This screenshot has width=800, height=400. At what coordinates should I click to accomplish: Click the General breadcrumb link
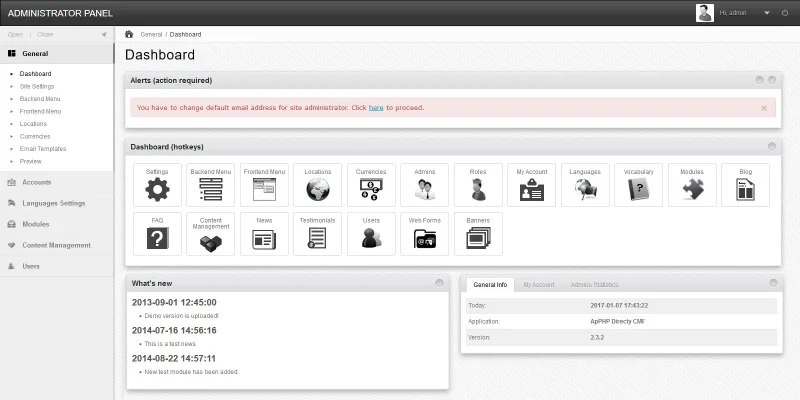(x=151, y=35)
